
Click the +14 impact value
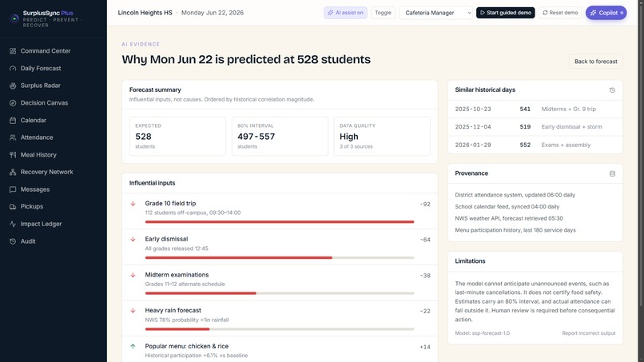(425, 347)
